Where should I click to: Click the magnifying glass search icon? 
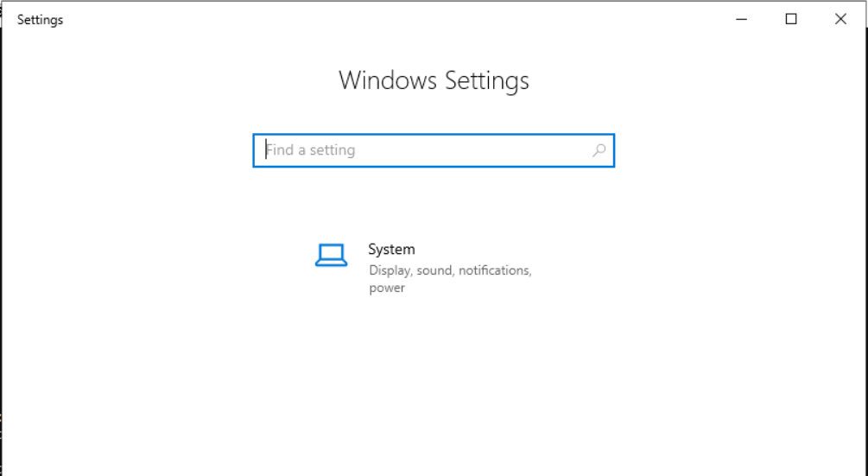coord(599,150)
